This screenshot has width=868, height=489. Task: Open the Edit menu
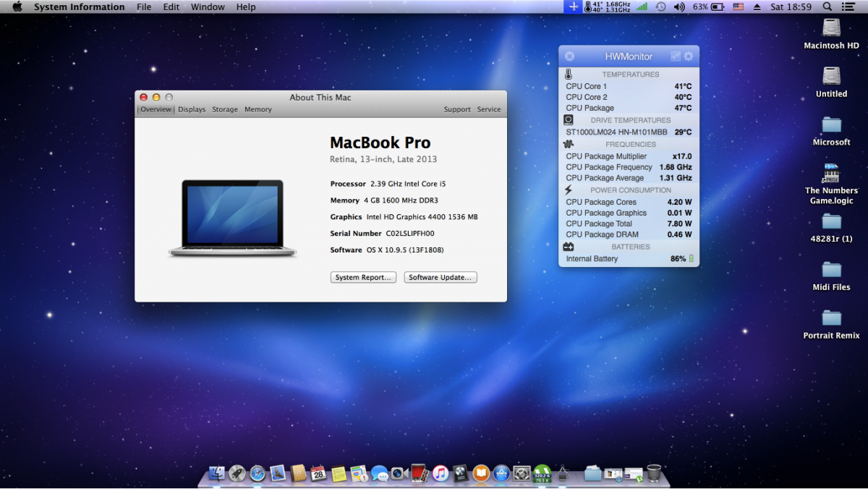click(171, 7)
